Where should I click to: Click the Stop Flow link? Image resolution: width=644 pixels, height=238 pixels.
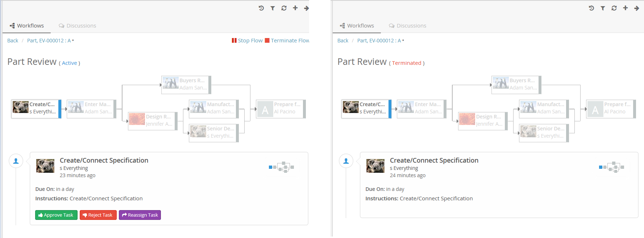tap(247, 41)
